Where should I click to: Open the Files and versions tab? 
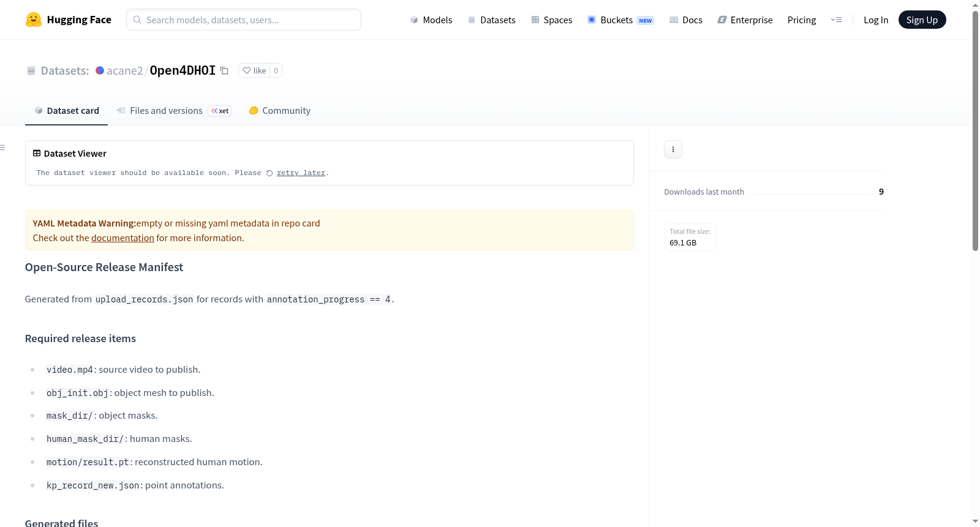pyautogui.click(x=174, y=111)
